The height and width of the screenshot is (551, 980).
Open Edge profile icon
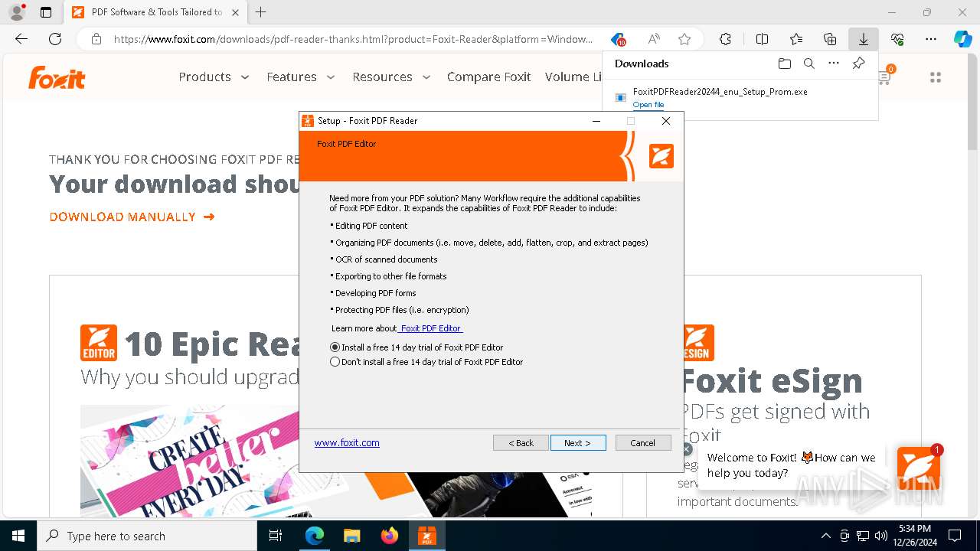pos(16,12)
